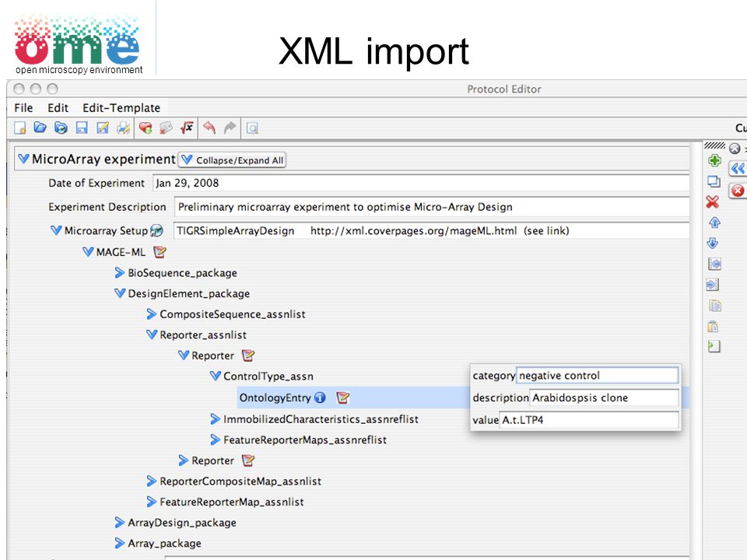747x560 pixels.
Task: Click the demote field right-arrow icon
Action: click(x=712, y=285)
